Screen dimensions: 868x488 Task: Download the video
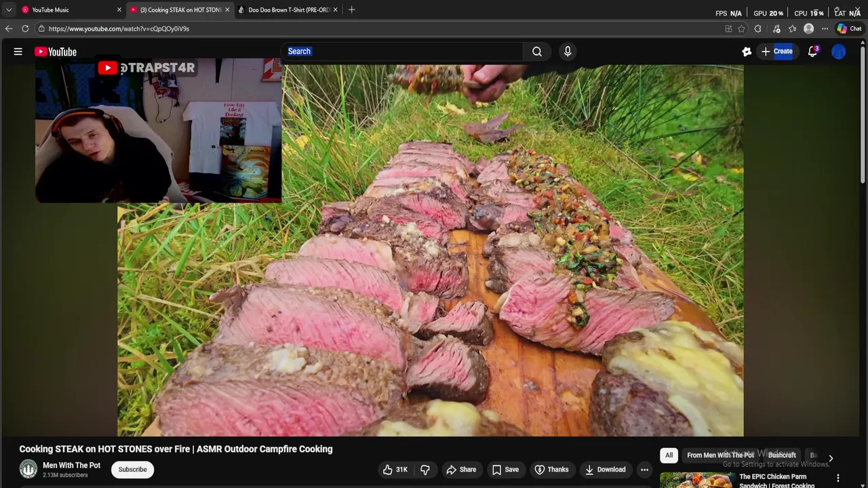point(605,470)
